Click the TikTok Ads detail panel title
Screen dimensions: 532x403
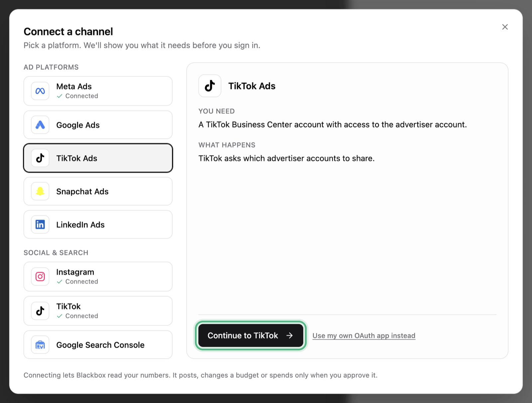click(252, 86)
